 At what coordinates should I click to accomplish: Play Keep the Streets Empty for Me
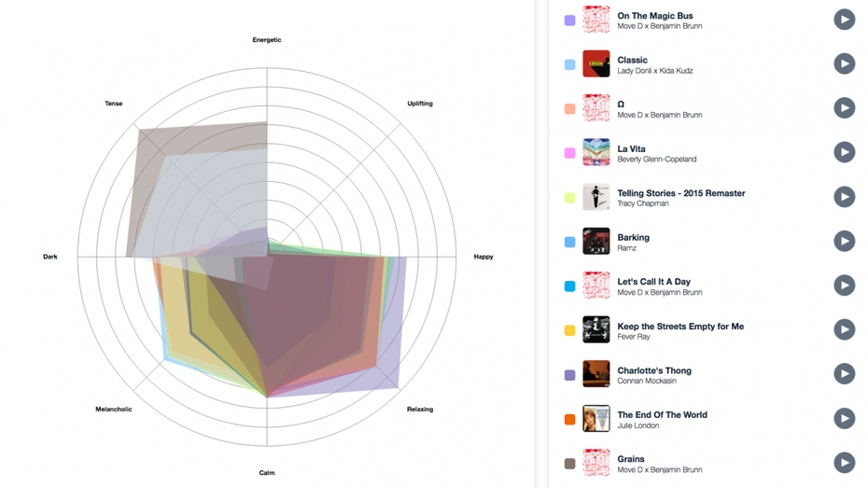(x=844, y=329)
